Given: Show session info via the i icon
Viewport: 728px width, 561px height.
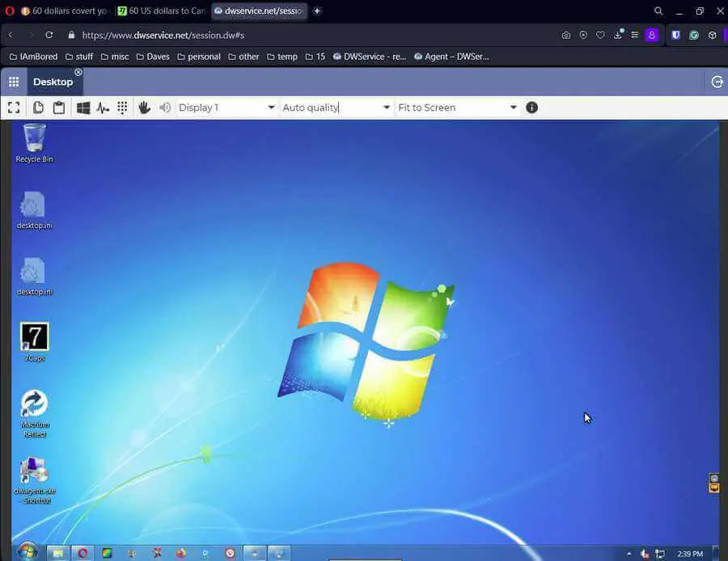Looking at the screenshot, I should click(531, 108).
